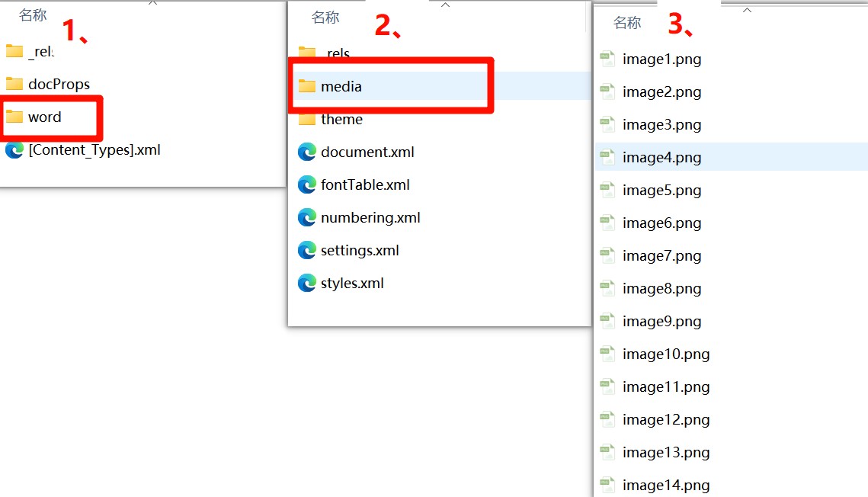Select the highlighted image4.png file
This screenshot has width=868, height=497.
pos(661,157)
